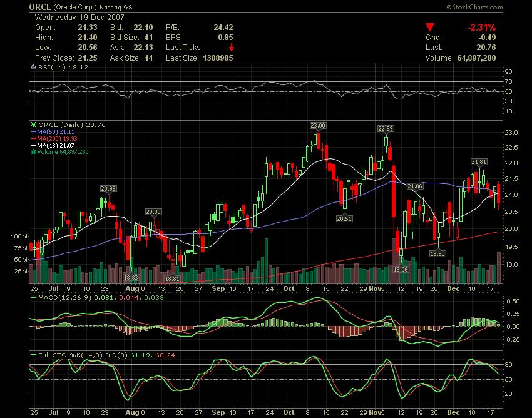Click the Prev Close value 21.25
532x418 pixels.
(x=88, y=58)
